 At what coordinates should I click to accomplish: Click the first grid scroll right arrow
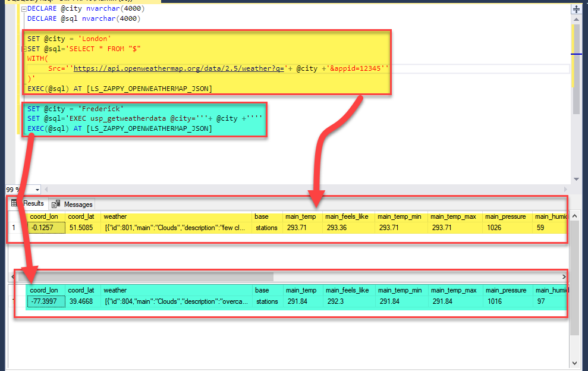coord(564,277)
